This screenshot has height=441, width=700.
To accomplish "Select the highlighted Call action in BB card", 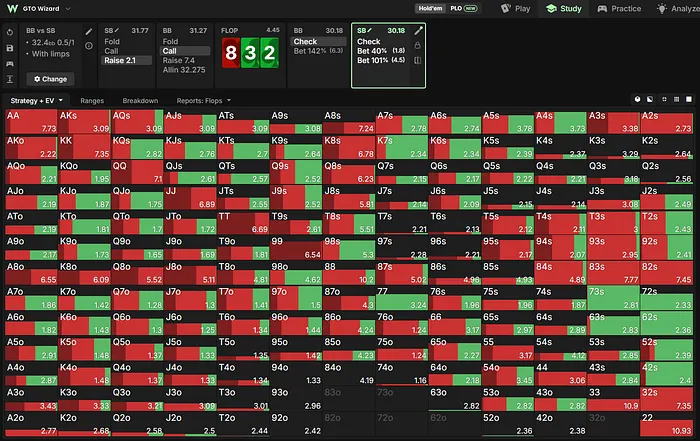I will (185, 51).
